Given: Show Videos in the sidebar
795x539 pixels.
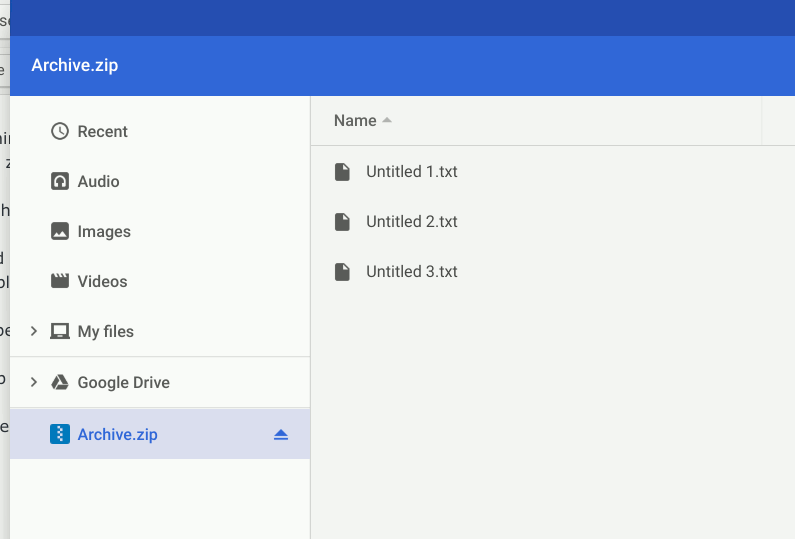Looking at the screenshot, I should point(102,281).
